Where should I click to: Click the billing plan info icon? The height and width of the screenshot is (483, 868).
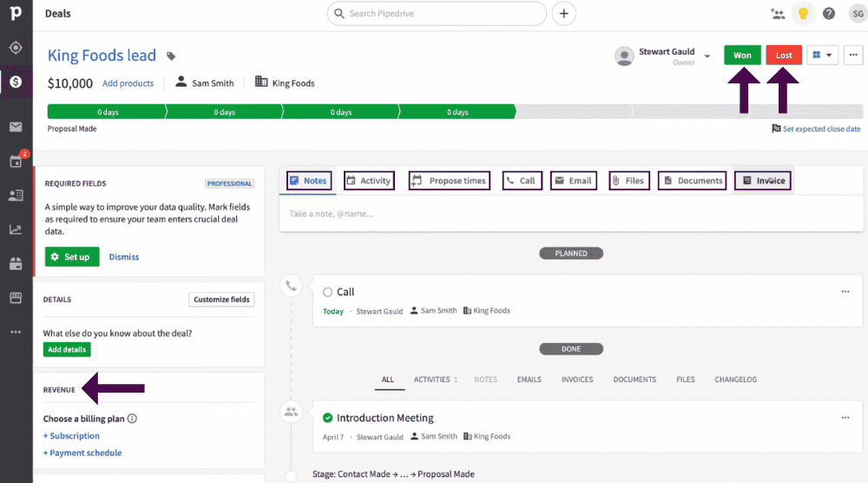[132, 419]
